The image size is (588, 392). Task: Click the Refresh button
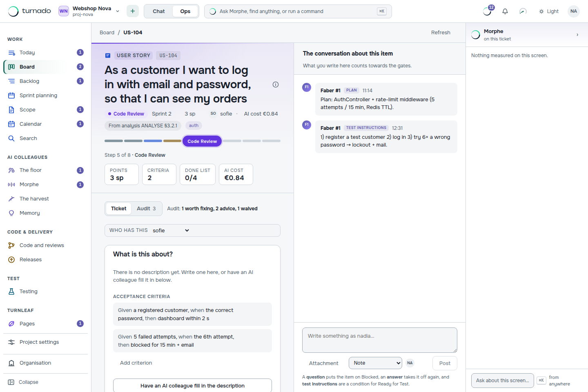441,33
